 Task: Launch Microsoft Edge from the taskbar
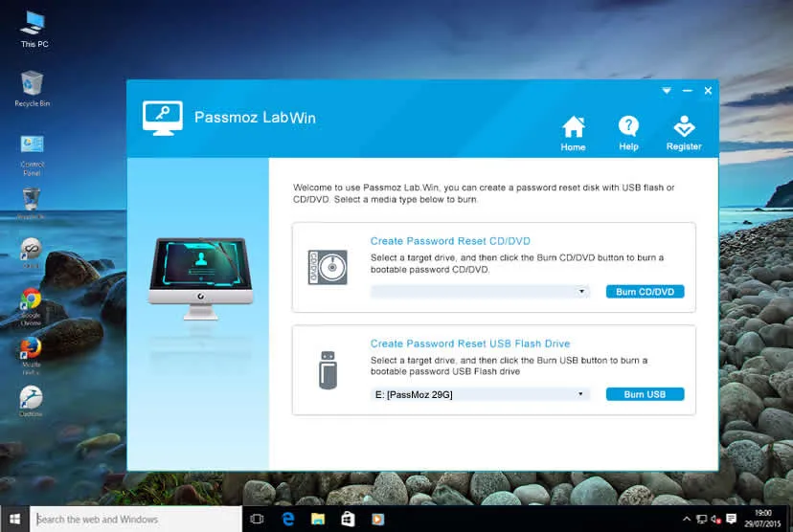tap(288, 519)
